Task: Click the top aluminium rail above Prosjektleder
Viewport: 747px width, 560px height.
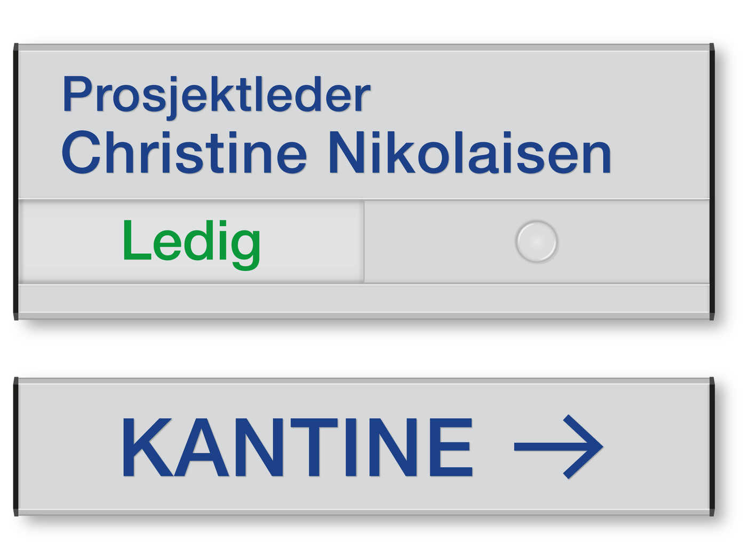Action: tap(364, 47)
